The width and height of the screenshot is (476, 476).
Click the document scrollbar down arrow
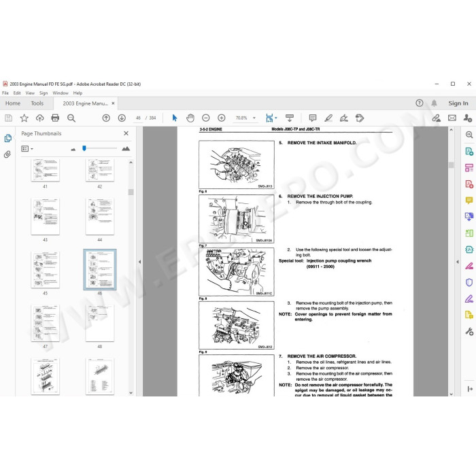point(451,394)
